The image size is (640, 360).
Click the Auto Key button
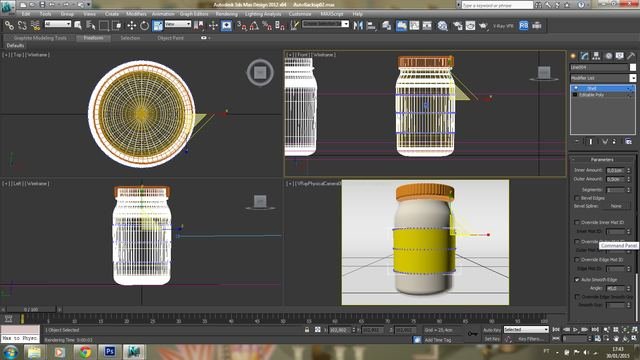pyautogui.click(x=491, y=330)
